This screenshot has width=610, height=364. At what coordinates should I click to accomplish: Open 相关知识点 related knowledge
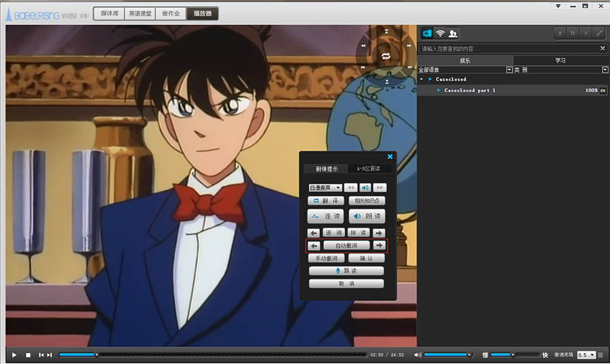[x=367, y=201]
